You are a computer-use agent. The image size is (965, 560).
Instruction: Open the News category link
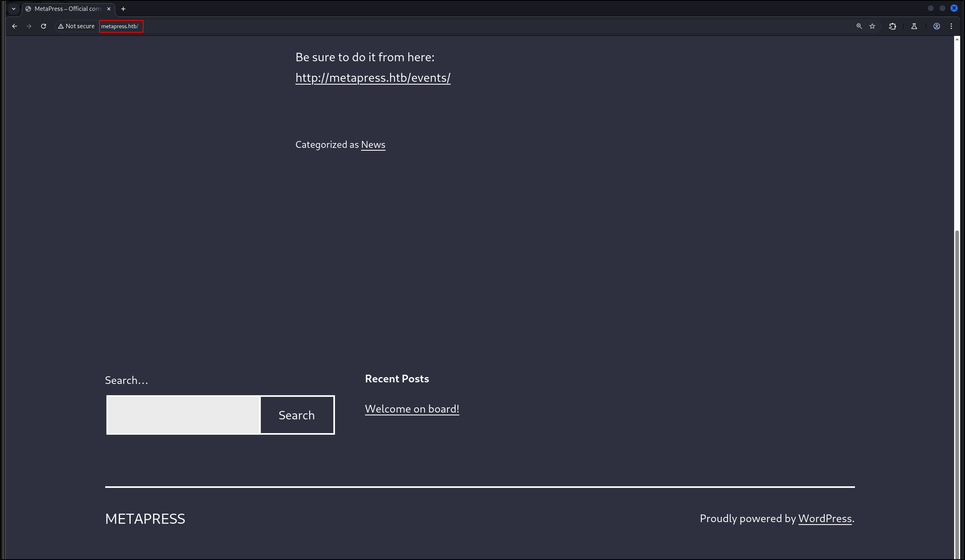[373, 145]
